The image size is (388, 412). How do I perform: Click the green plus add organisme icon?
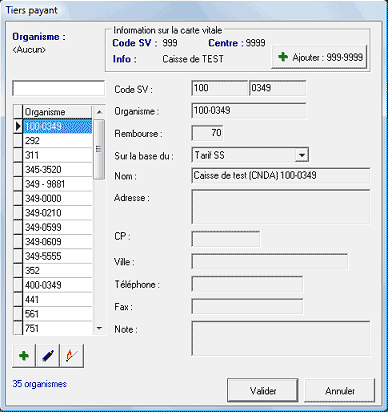[x=24, y=356]
